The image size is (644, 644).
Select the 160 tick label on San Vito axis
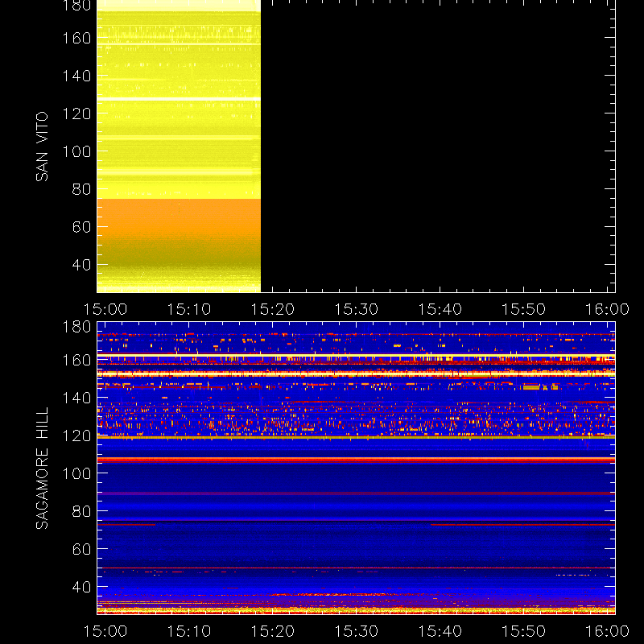pyautogui.click(x=76, y=38)
